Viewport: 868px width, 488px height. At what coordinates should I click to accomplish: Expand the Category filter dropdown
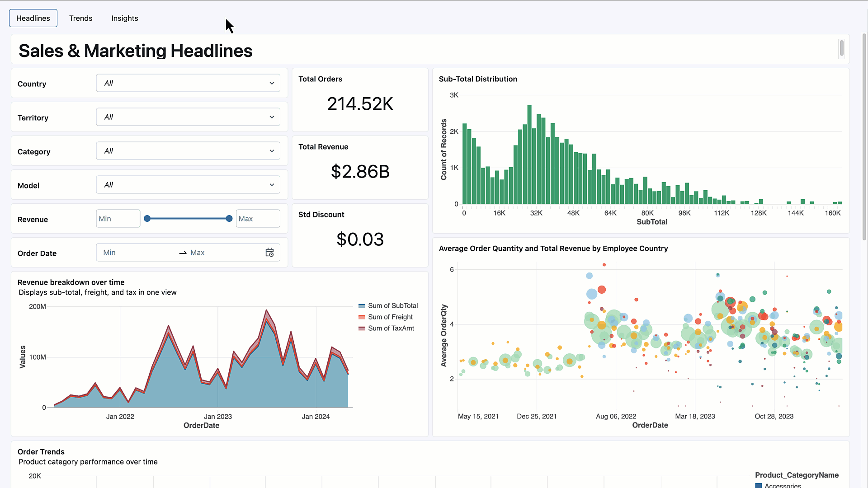click(x=188, y=151)
